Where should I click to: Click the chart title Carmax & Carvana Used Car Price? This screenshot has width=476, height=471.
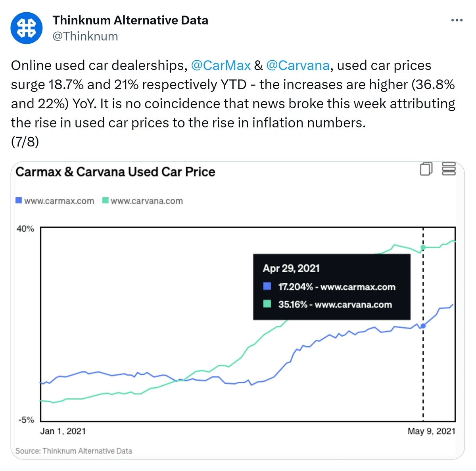click(x=115, y=172)
